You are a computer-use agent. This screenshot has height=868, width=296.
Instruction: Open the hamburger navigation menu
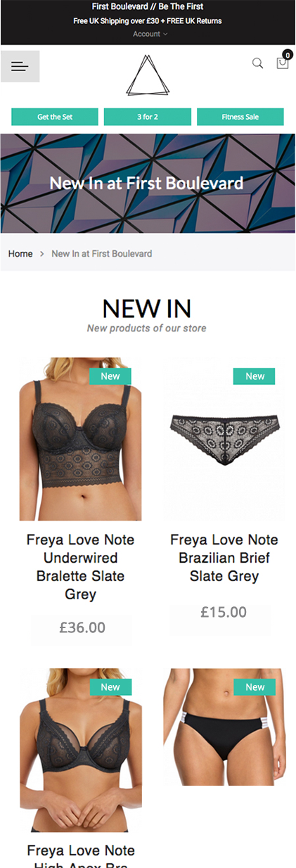[x=20, y=66]
